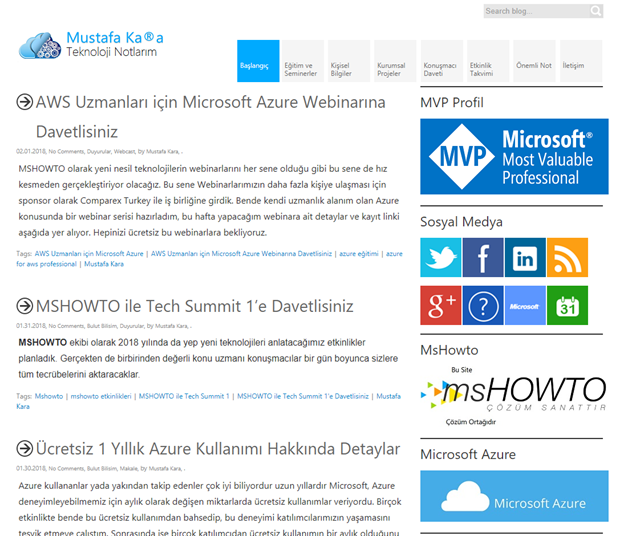Click Bulut Bilisim category under Tech Summit post
Screen dimensions: 624x536
click(x=101, y=326)
